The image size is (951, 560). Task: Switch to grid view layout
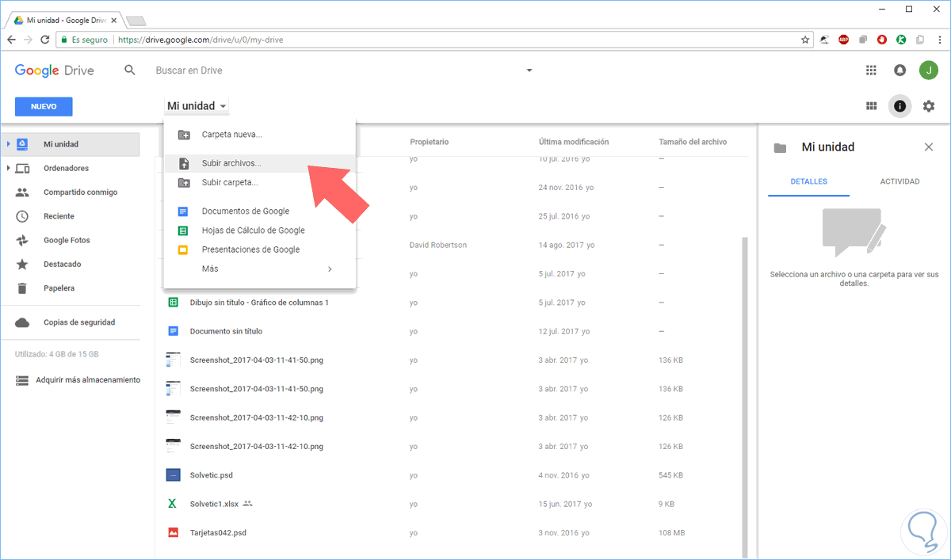click(871, 106)
